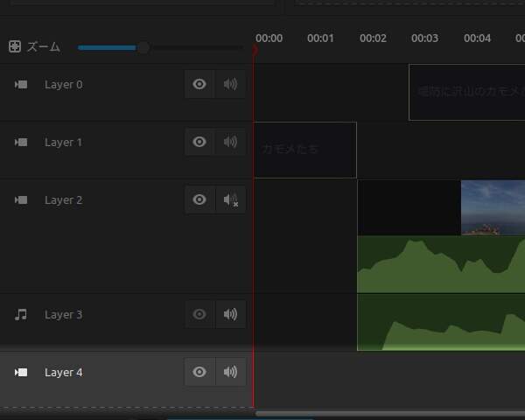The height and width of the screenshot is (420, 525).
Task: Click the video track icon of Layer 2
Action: 21,200
